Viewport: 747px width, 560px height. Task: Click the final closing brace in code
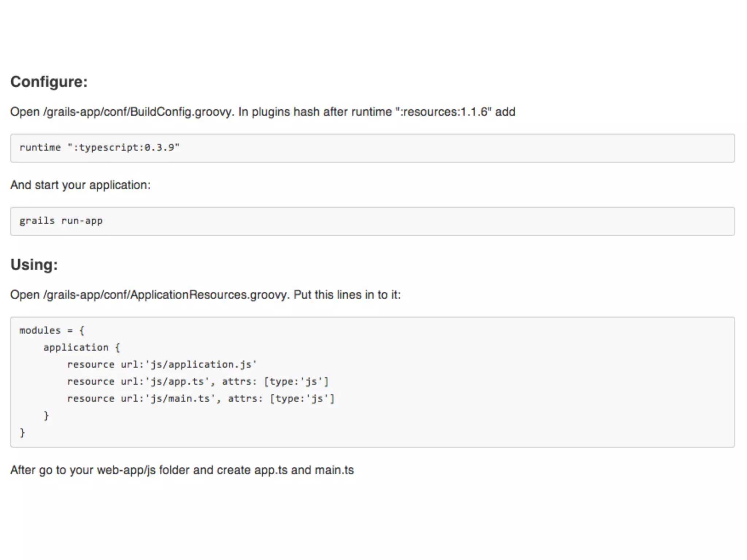(22, 433)
